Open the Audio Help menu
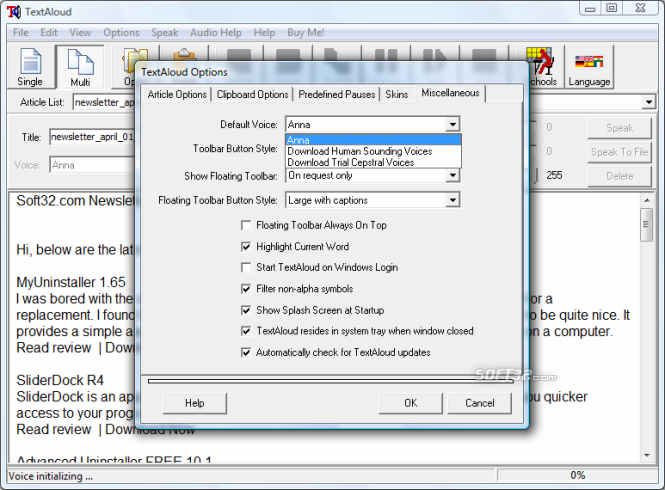 (x=216, y=33)
